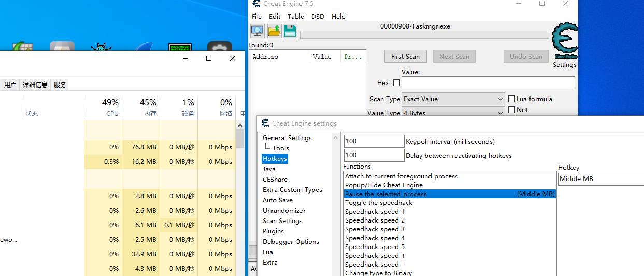Select the green matrix screen desktop icon

coord(180,47)
